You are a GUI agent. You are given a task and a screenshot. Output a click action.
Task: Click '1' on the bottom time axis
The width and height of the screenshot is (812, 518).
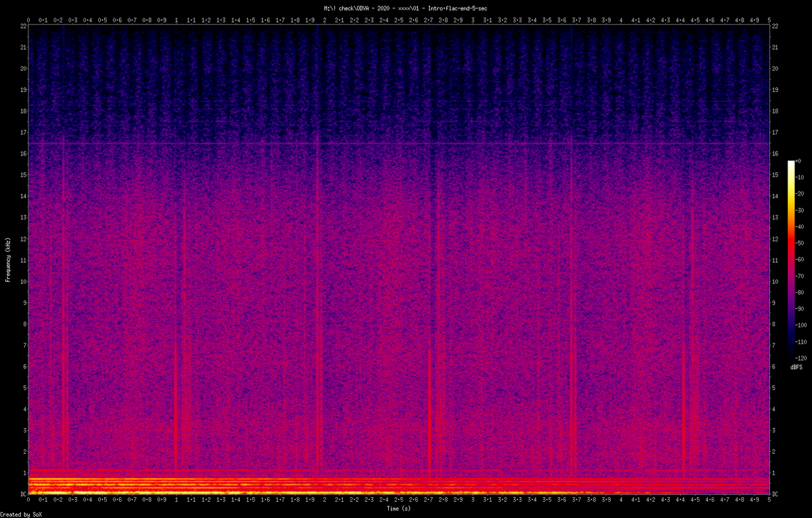[x=177, y=500]
